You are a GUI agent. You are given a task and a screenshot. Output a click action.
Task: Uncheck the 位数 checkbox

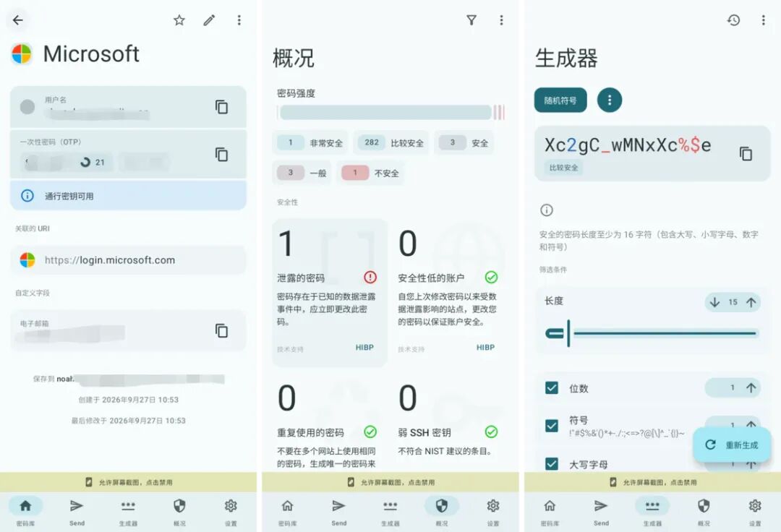tap(551, 387)
